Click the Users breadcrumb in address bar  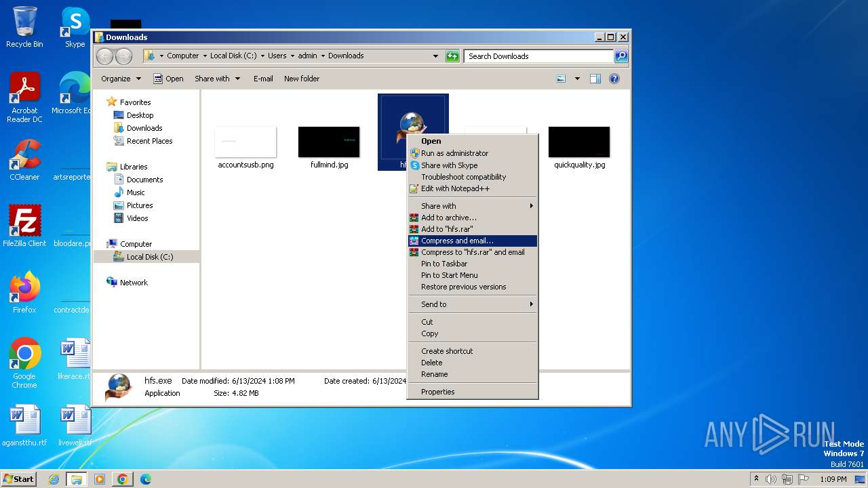277,56
